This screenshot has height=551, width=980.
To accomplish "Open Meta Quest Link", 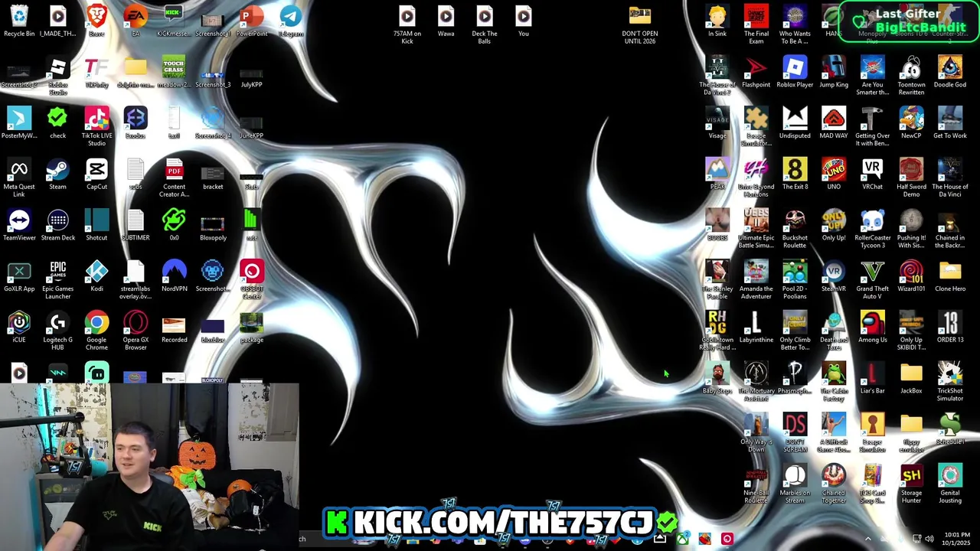I will 19,178.
